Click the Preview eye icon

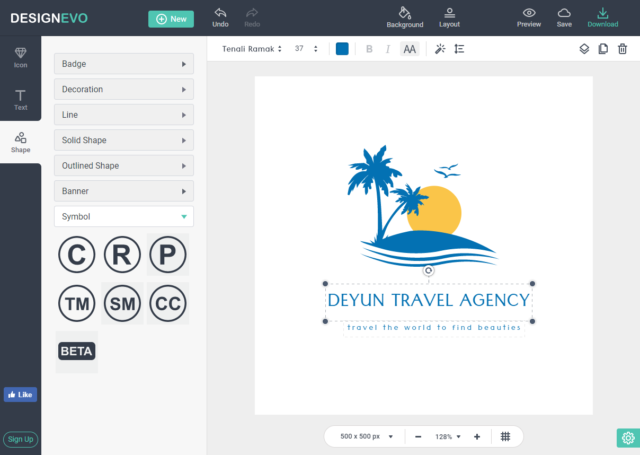tap(529, 13)
